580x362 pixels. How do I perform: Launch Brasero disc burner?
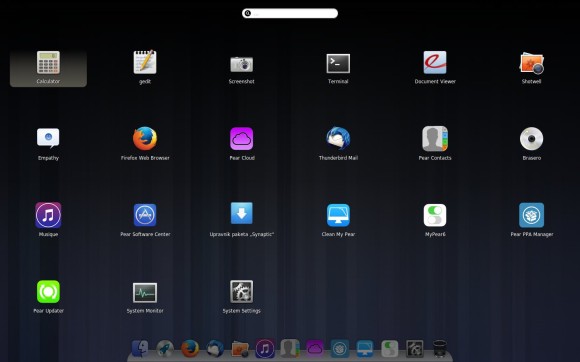point(532,139)
